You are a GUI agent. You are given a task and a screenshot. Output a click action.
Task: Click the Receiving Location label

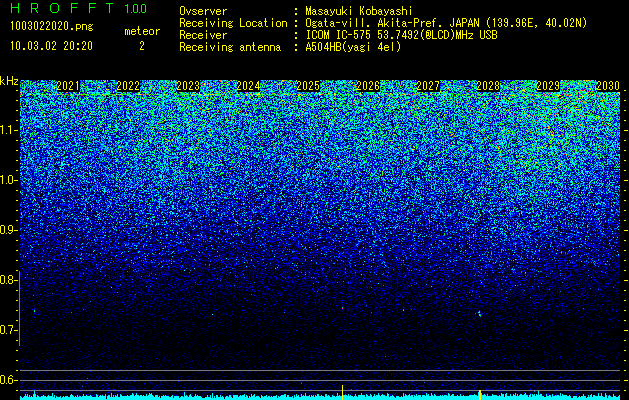pos(233,23)
